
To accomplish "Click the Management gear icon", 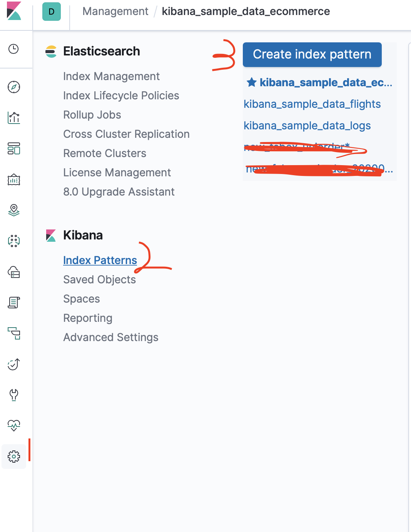I will pyautogui.click(x=14, y=457).
